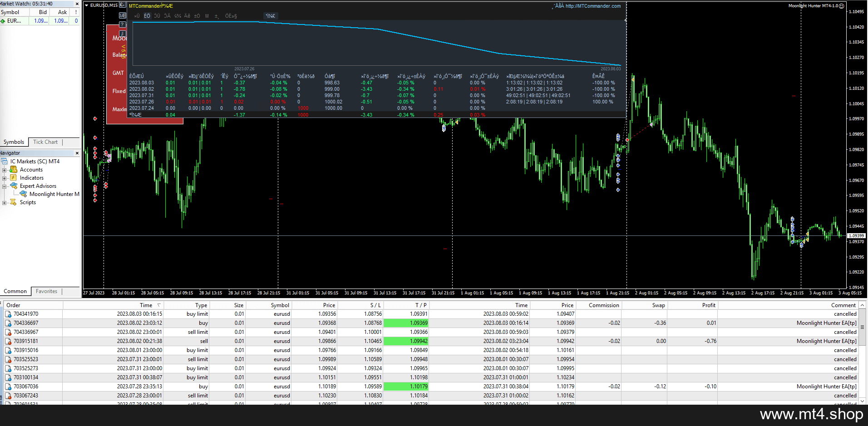Click the green T/P cell 1.09942

pos(406,341)
